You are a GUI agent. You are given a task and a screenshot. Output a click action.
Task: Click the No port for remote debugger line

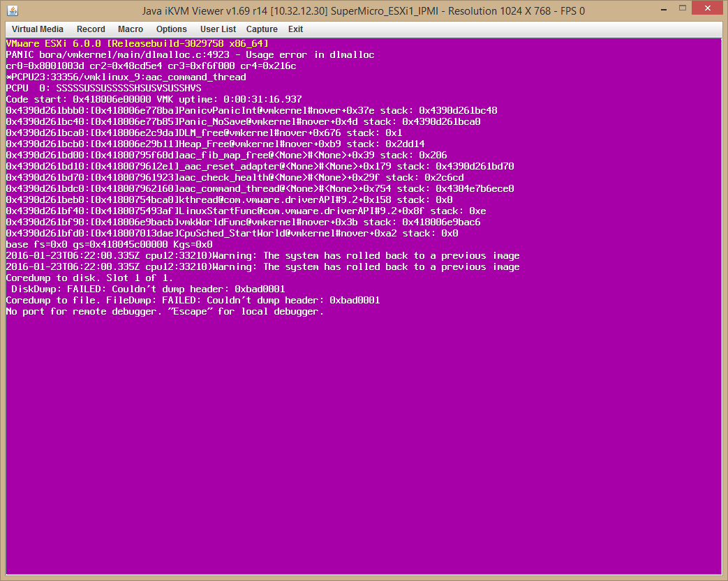click(165, 311)
